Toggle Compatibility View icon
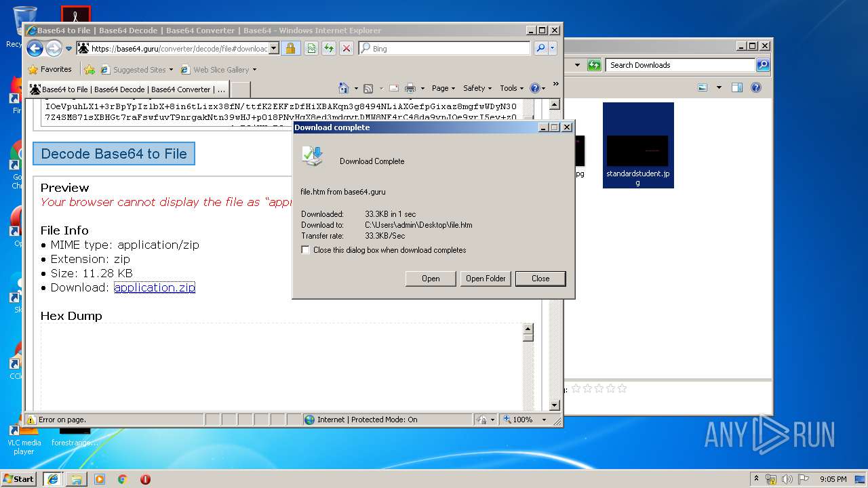Viewport: 868px width, 488px height. 311,48
